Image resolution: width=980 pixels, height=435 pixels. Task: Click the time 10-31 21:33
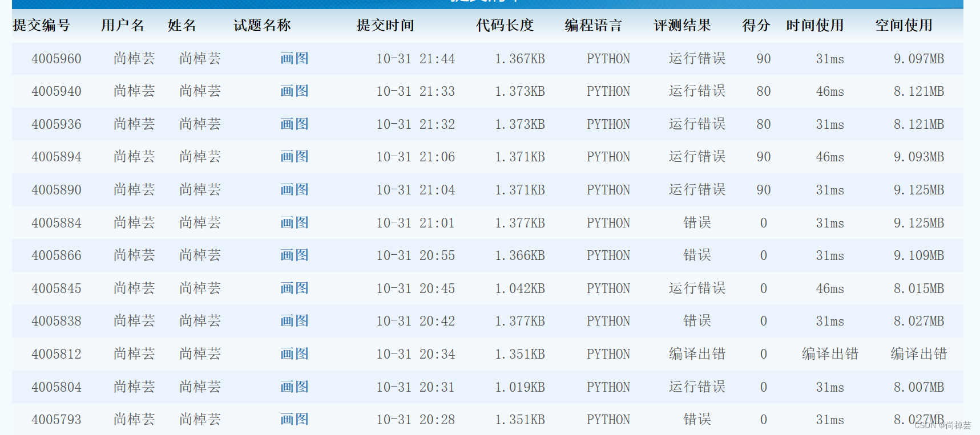(x=416, y=91)
